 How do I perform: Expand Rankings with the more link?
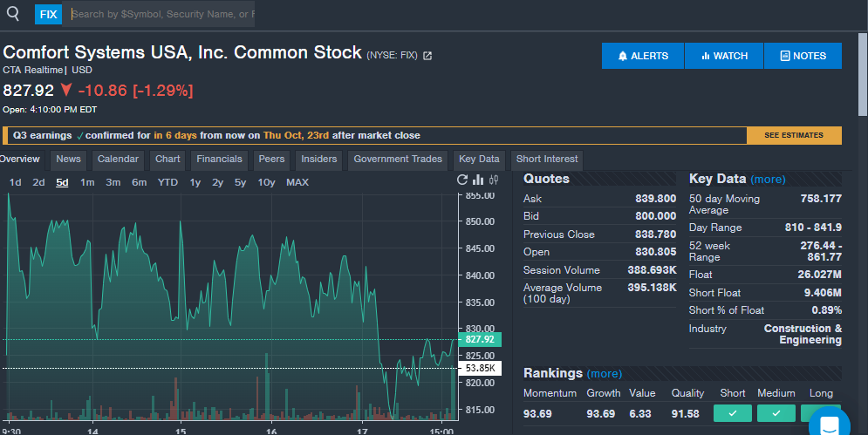[x=604, y=374]
